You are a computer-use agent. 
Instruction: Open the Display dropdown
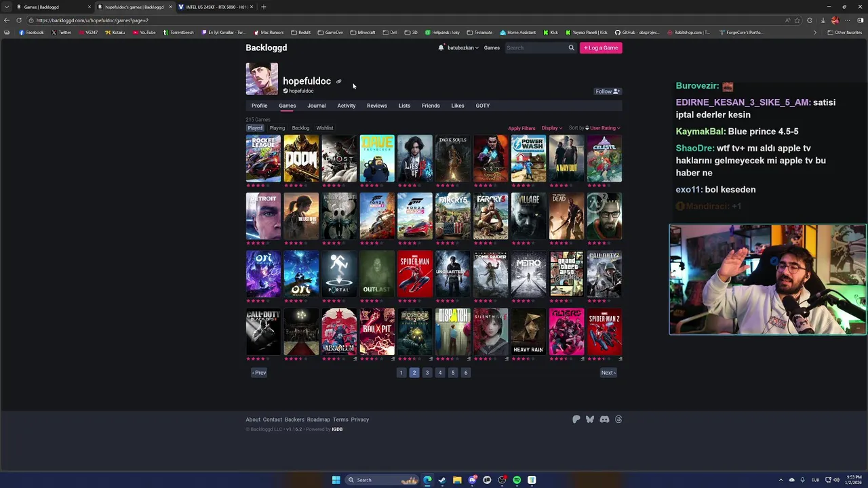click(551, 128)
